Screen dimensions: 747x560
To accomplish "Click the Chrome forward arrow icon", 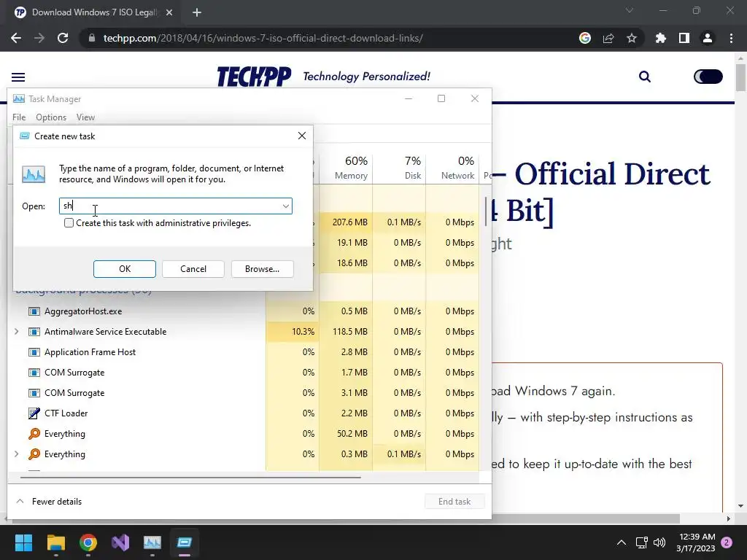I will pos(39,38).
